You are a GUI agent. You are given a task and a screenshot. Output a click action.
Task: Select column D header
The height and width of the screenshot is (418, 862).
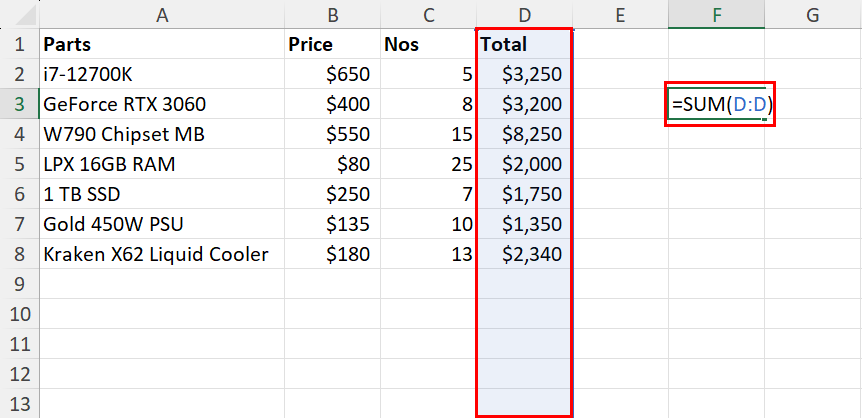click(524, 15)
